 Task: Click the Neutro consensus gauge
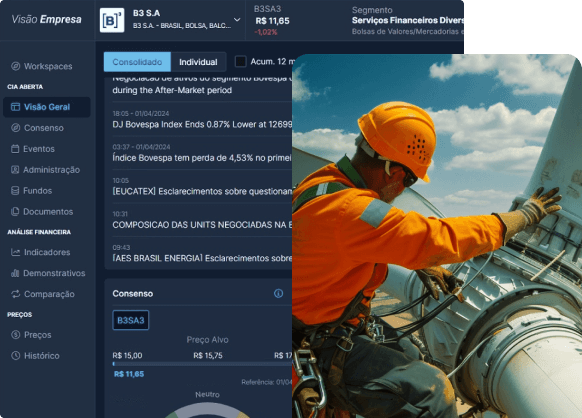point(207,411)
